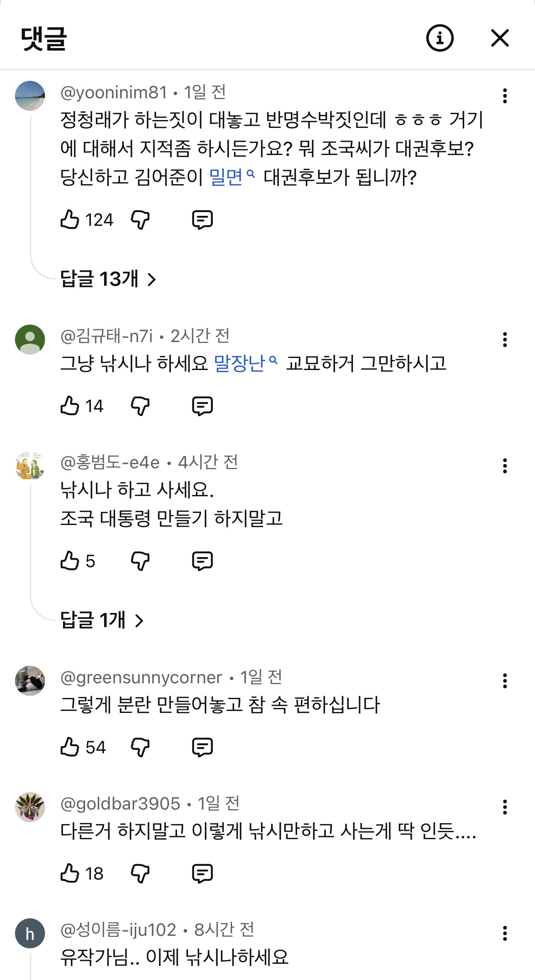Open @goldbar3905 profile avatar
The height and width of the screenshot is (980, 535).
point(30,807)
